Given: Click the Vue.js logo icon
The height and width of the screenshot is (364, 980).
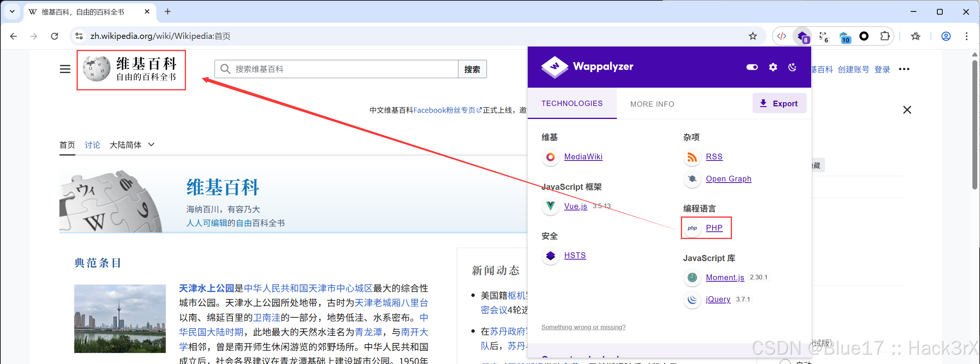Looking at the screenshot, I should (x=550, y=206).
